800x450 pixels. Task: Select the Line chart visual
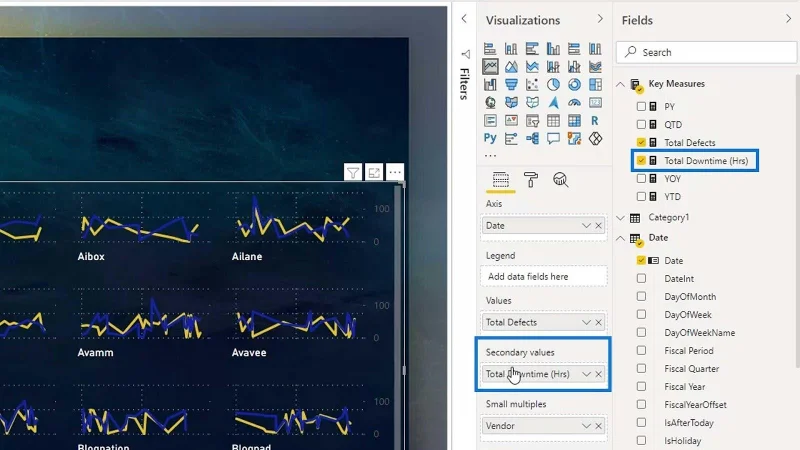490,66
